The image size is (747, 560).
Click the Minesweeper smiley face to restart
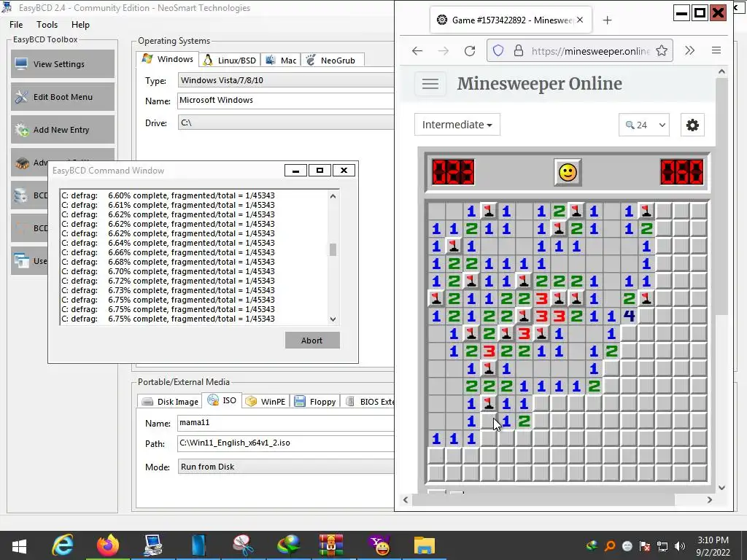568,172
